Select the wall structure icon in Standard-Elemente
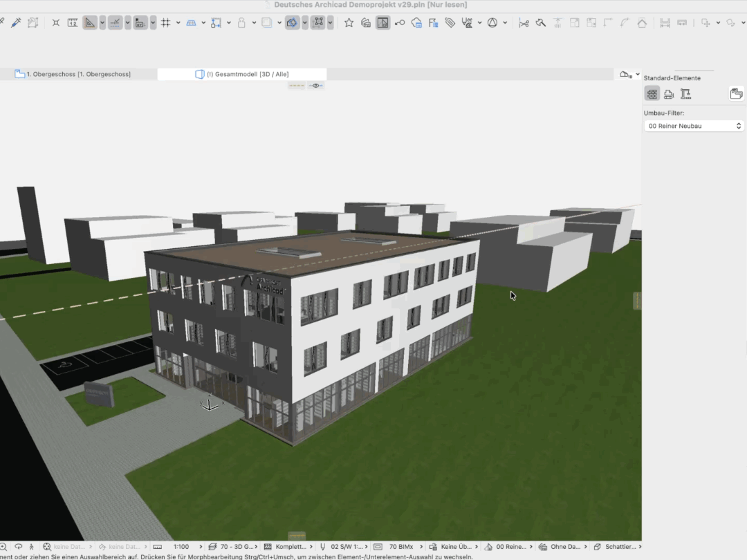747x560 pixels. (652, 94)
